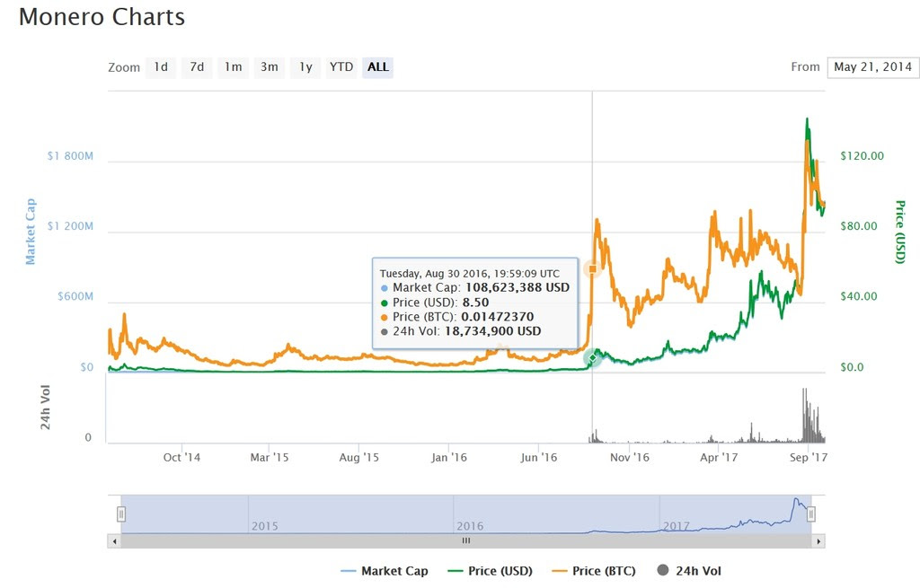This screenshot has height=588, width=920.
Task: Click the Aug '15 axis label
Action: click(359, 457)
